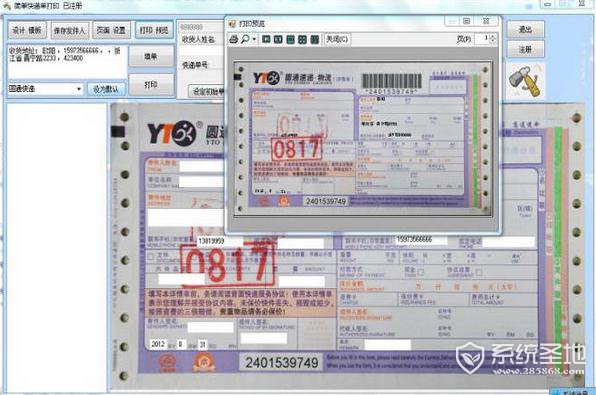Click the 注册 button

tap(525, 49)
